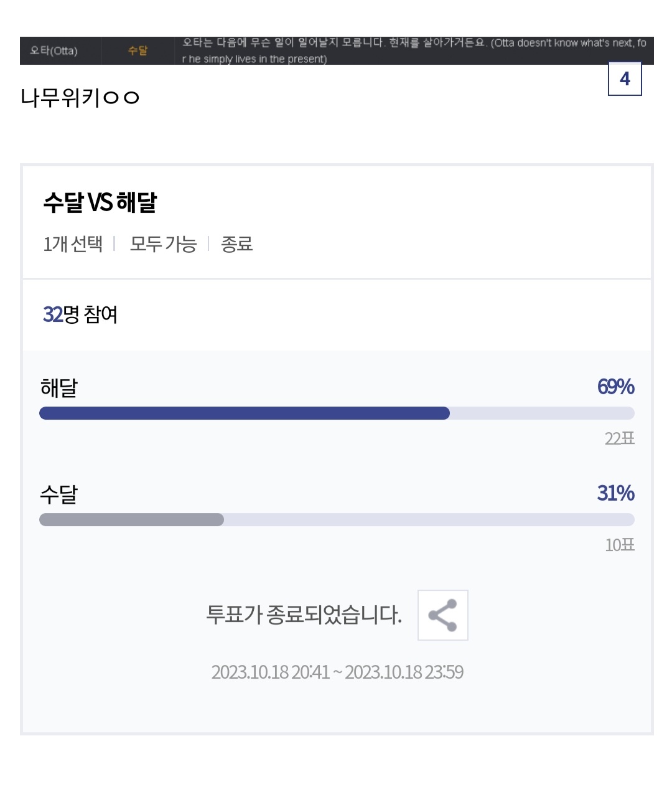Select the 수달 poll option label

58,494
